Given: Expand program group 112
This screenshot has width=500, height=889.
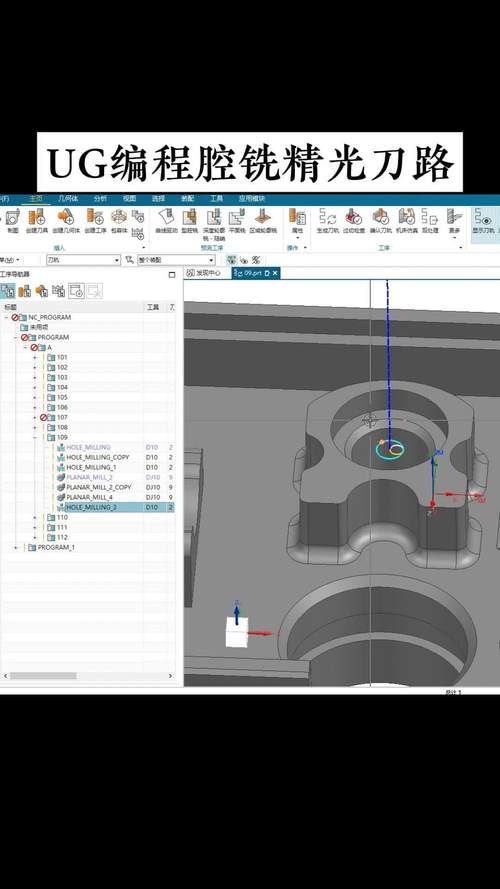Looking at the screenshot, I should pos(35,537).
